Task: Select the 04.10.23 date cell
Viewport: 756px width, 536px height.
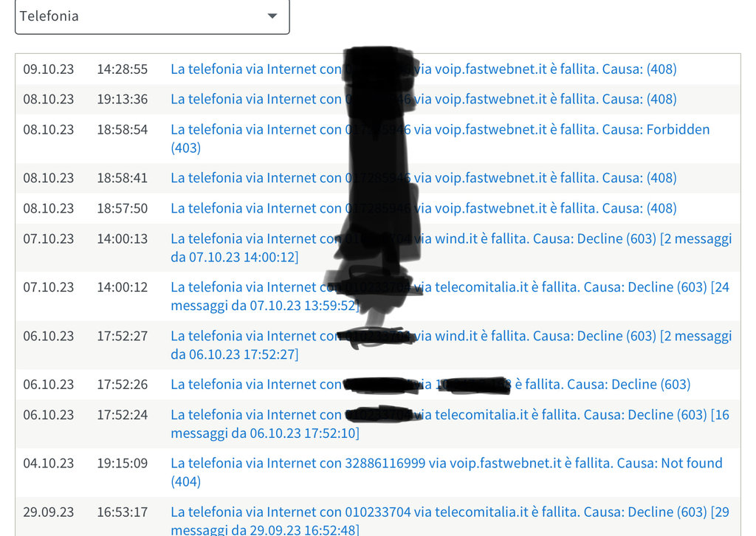Action: pyautogui.click(x=49, y=463)
